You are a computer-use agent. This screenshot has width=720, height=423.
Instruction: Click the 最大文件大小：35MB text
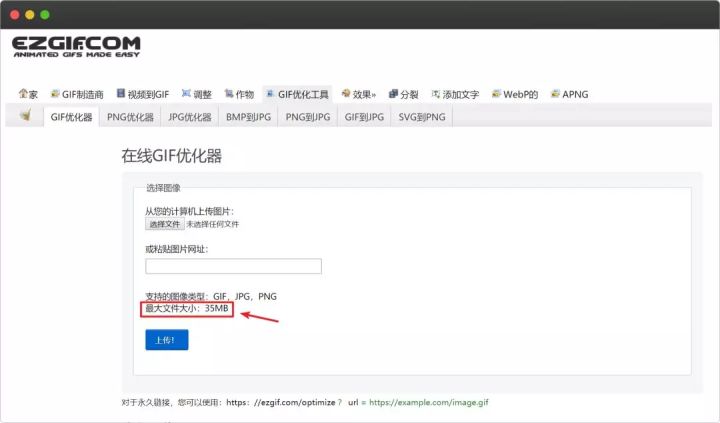click(187, 309)
